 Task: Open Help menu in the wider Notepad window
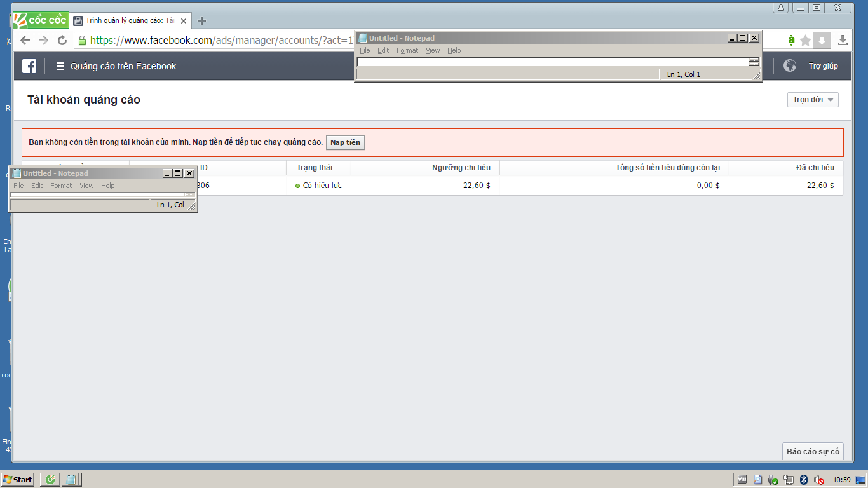coord(454,50)
